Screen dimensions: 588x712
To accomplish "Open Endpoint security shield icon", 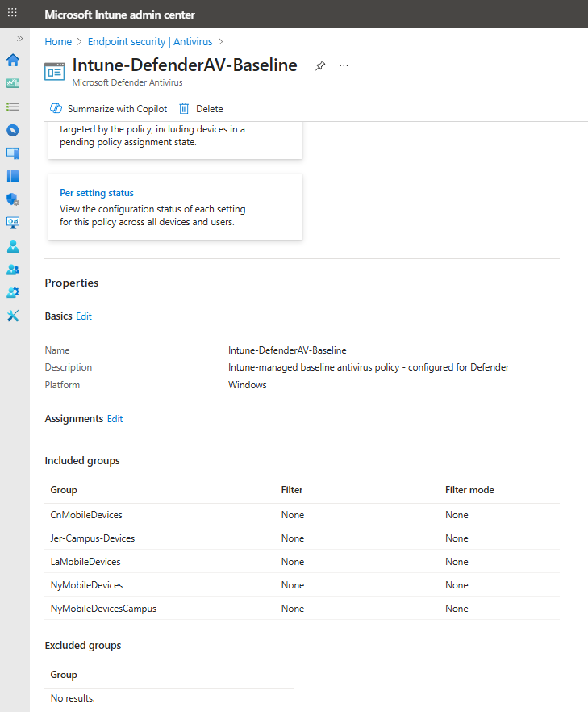I will [x=13, y=199].
